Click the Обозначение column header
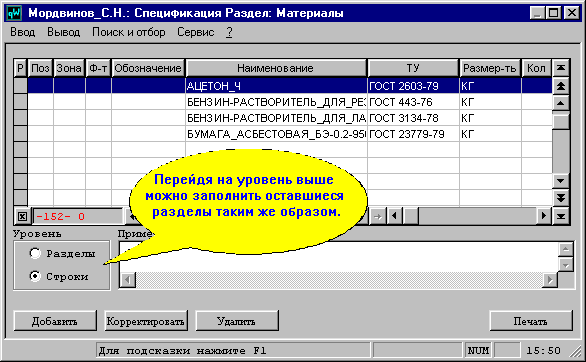 coord(148,68)
